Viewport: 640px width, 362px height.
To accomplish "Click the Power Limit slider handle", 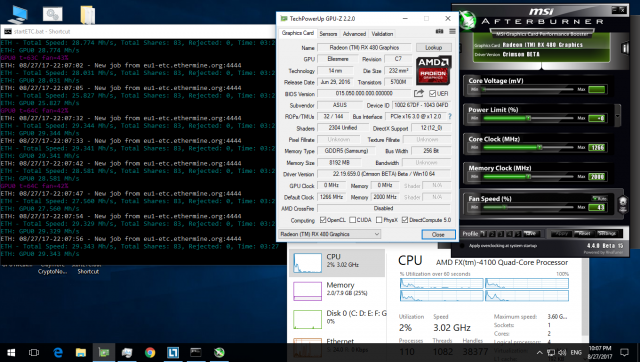I will pos(528,118).
